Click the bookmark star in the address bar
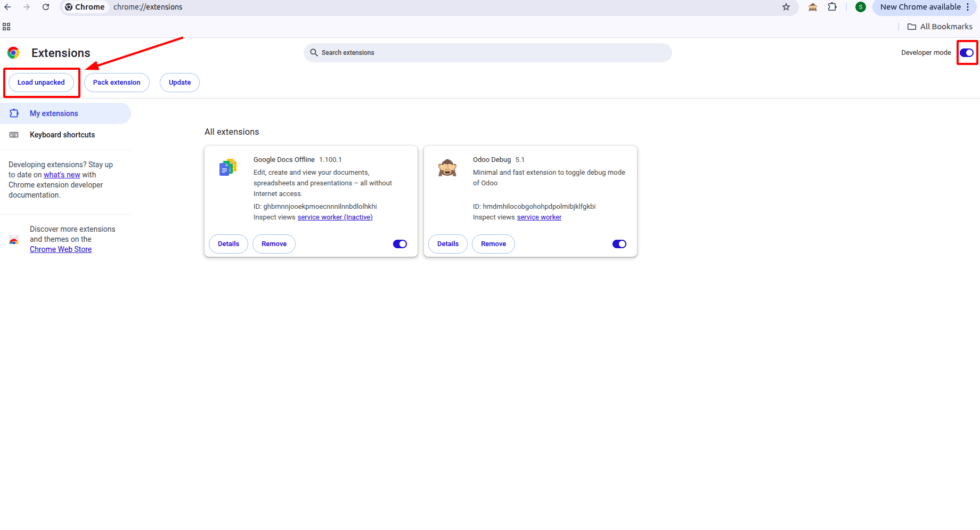Screen dimensions: 980x530 pyautogui.click(x=786, y=7)
